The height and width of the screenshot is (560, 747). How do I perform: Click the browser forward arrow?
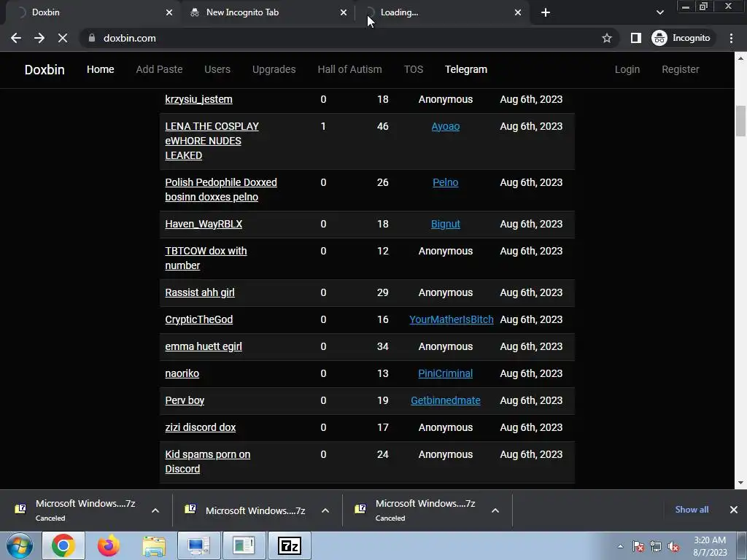click(39, 38)
